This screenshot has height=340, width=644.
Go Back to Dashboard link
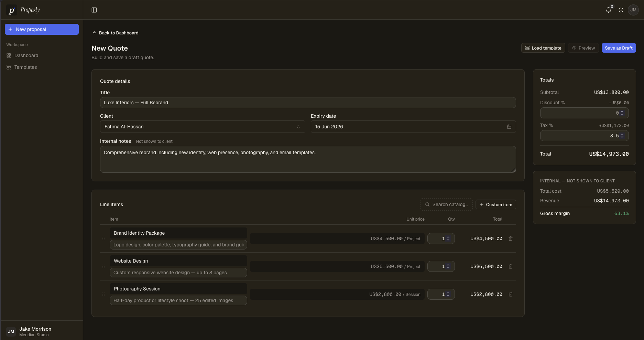click(x=116, y=33)
